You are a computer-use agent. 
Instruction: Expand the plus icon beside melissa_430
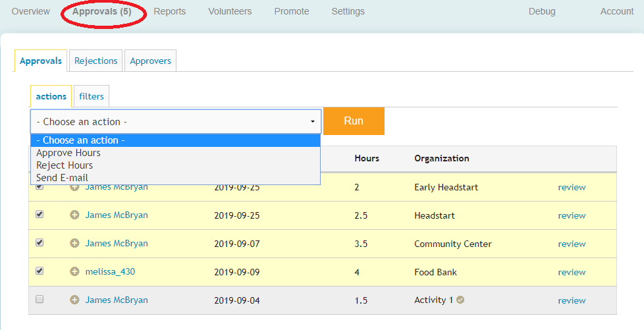pyautogui.click(x=74, y=271)
